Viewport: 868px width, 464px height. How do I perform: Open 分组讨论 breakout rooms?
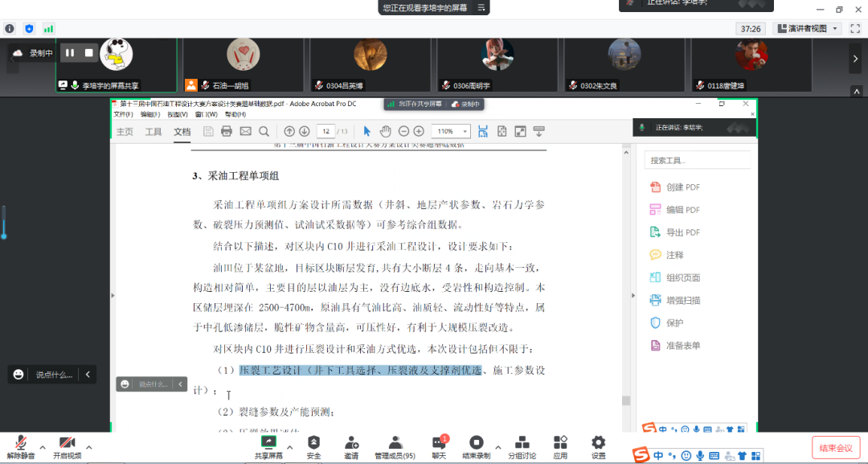click(522, 446)
